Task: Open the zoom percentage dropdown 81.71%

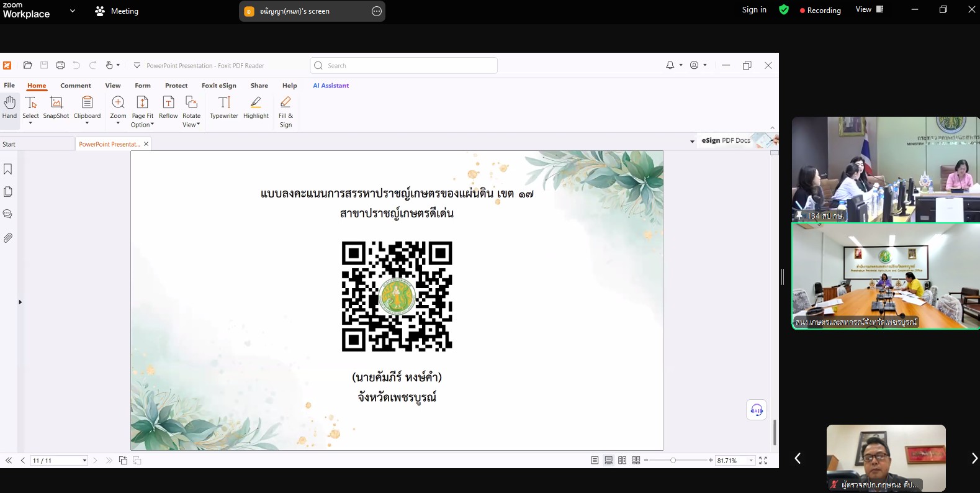Action: [x=751, y=461]
